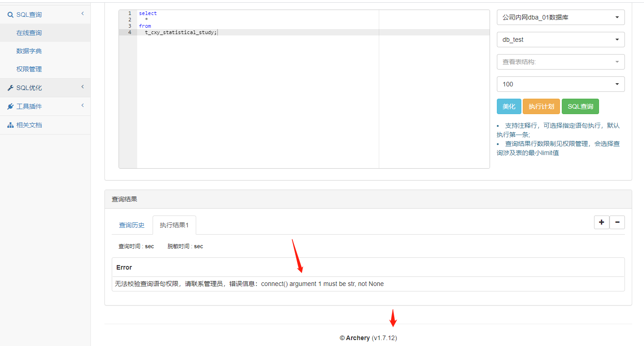
Task: Open the 公司内网dba_01数据库 instance dropdown
Action: pos(560,17)
